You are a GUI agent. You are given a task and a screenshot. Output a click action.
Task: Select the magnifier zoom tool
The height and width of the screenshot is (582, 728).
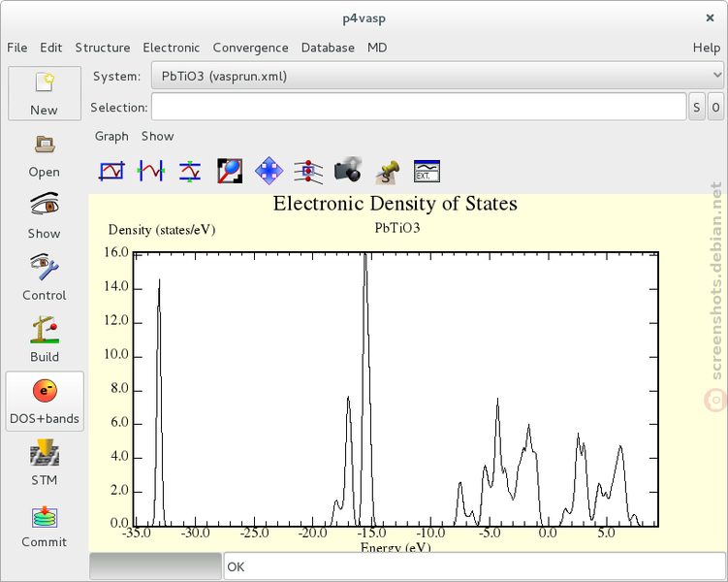pyautogui.click(x=230, y=171)
